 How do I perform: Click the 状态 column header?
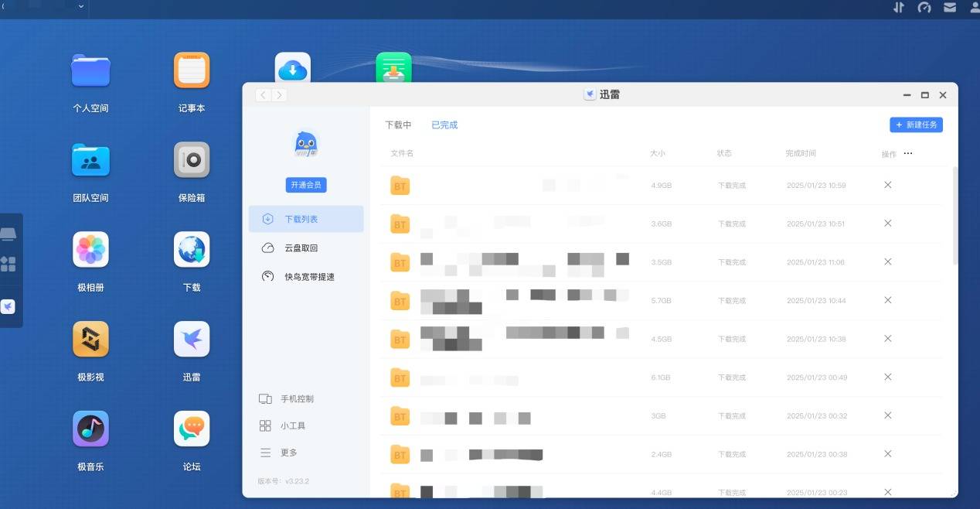724,153
